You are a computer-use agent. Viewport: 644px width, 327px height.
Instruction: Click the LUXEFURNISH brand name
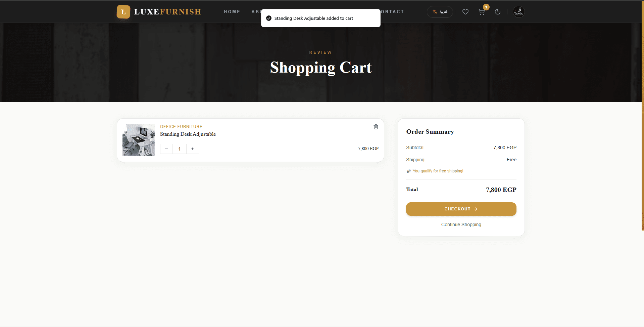[167, 12]
